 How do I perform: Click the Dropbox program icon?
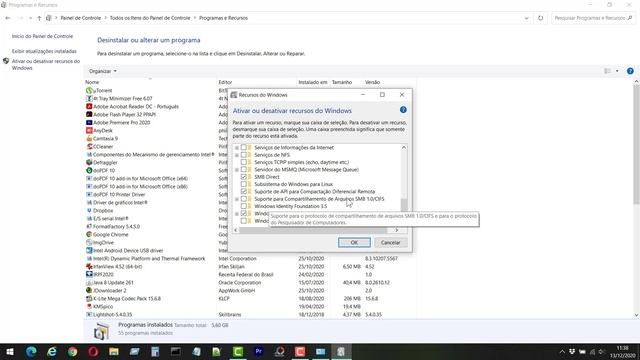[89, 210]
